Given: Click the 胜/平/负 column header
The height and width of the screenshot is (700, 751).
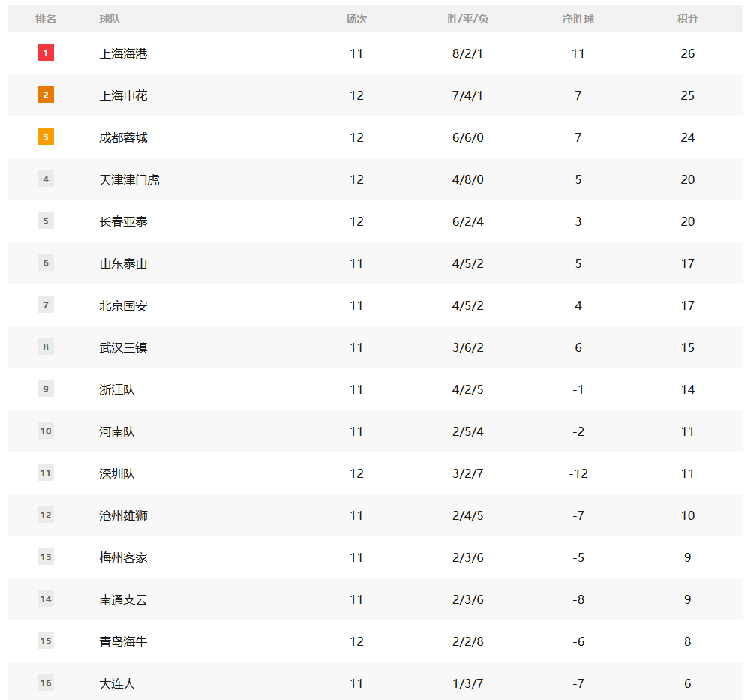Looking at the screenshot, I should pyautogui.click(x=467, y=19).
